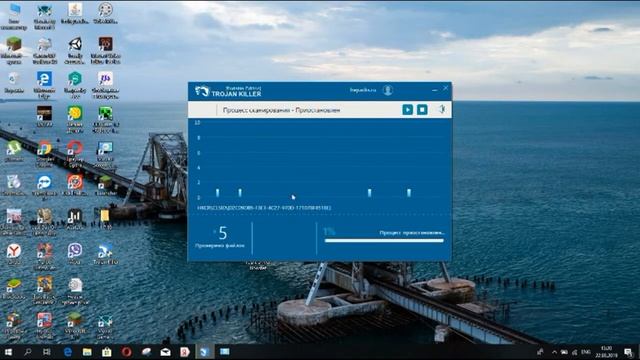The image size is (640, 360).
Task: Click the Trojan Killer logo in title bar
Action: tap(202, 91)
